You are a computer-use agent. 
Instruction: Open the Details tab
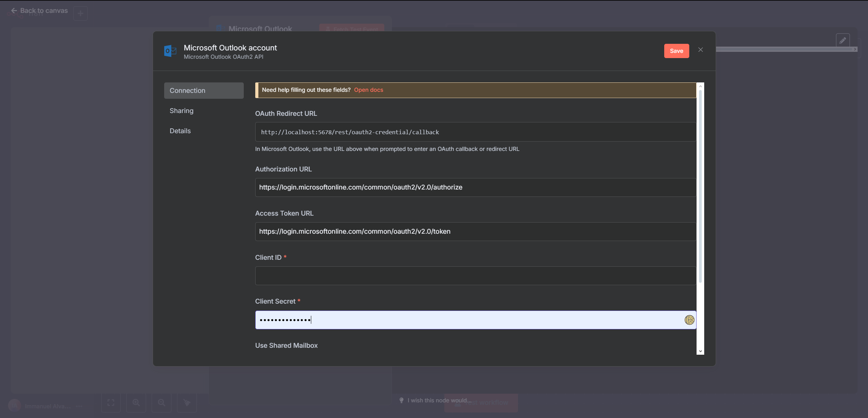180,131
